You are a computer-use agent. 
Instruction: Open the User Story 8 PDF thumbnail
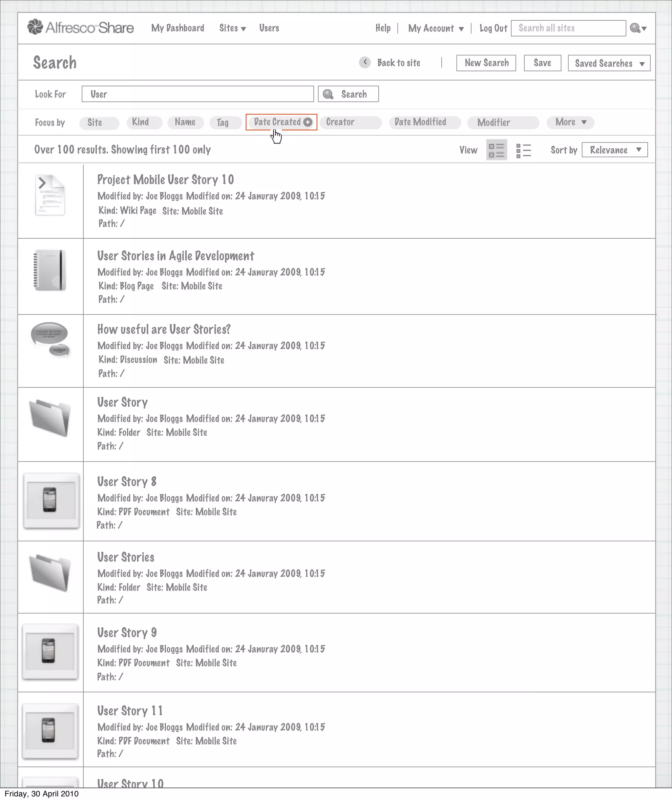(51, 500)
